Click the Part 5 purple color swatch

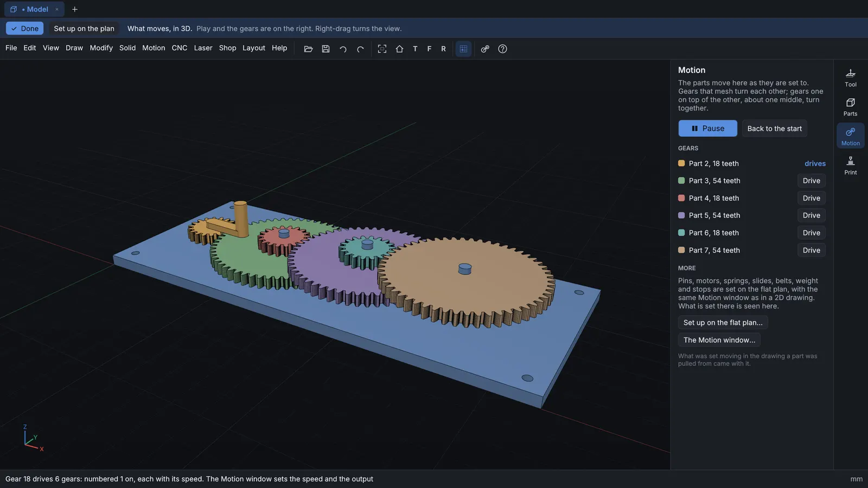(681, 215)
